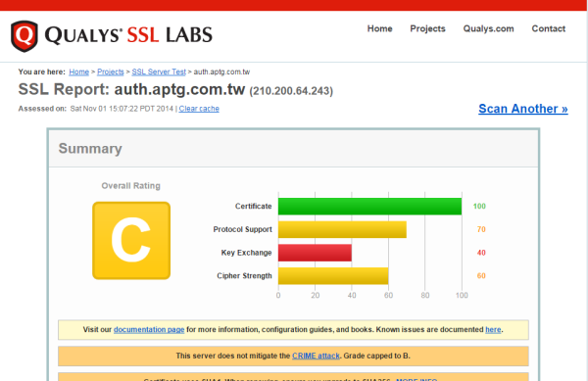
Task: Click the Qualys shield logo icon
Action: click(x=24, y=36)
